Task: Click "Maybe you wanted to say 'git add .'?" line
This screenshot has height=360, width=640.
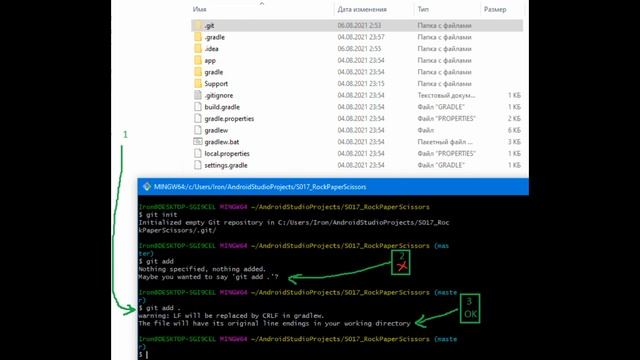Action: tap(208, 277)
